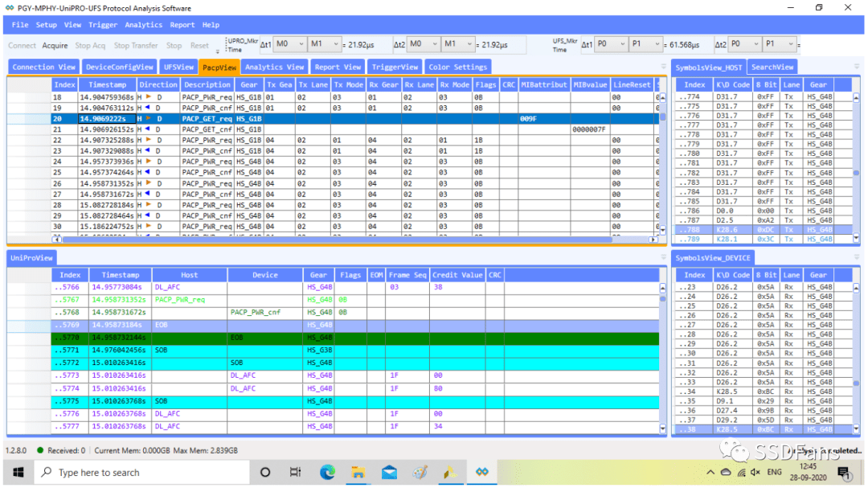Open Task View from the taskbar
The height and width of the screenshot is (488, 868).
(296, 473)
